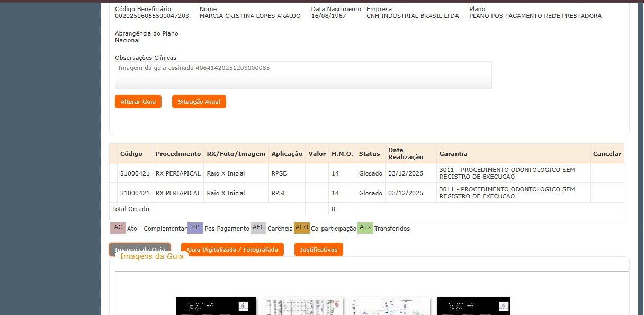Image resolution: width=644 pixels, height=315 pixels.
Task: Open the third guide image thumbnail
Action: (390, 307)
